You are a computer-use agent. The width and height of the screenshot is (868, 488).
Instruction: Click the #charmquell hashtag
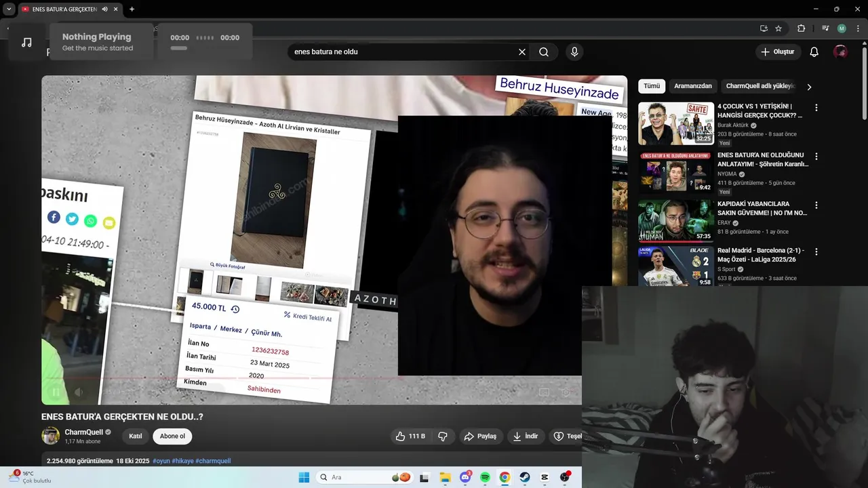tap(213, 461)
